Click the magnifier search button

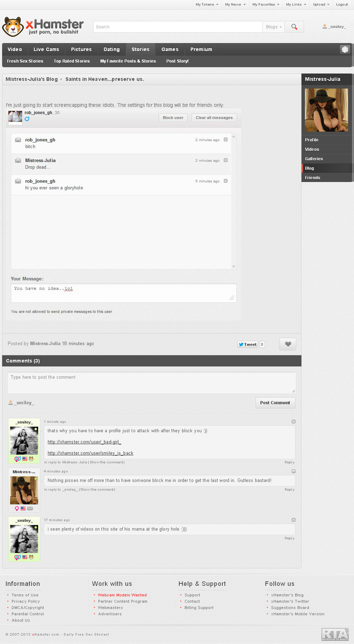click(x=294, y=27)
